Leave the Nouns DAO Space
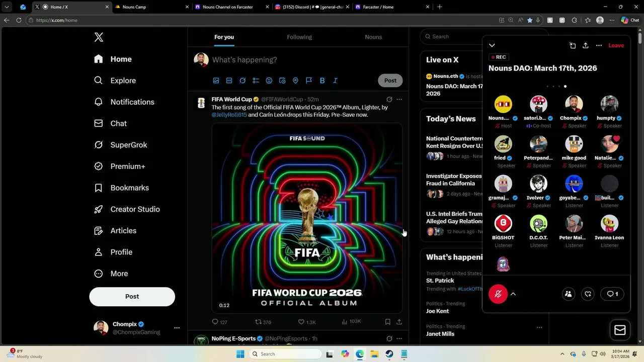 click(x=616, y=45)
